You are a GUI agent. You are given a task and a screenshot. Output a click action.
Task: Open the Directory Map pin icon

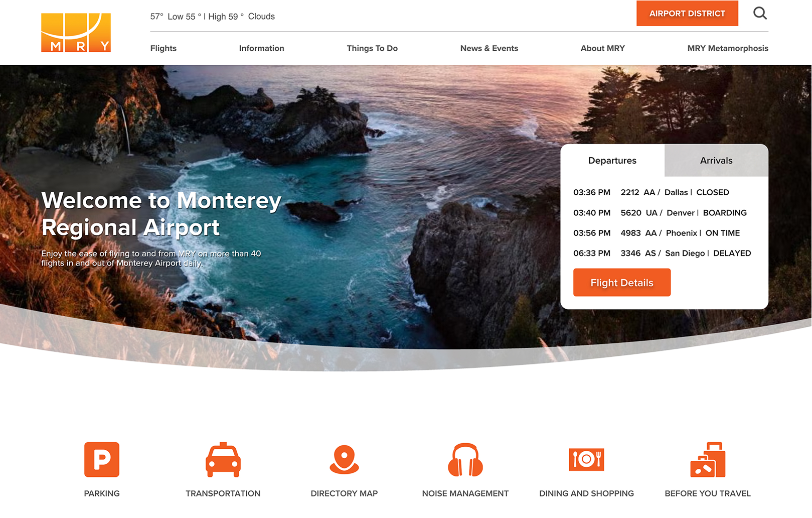[344, 458]
